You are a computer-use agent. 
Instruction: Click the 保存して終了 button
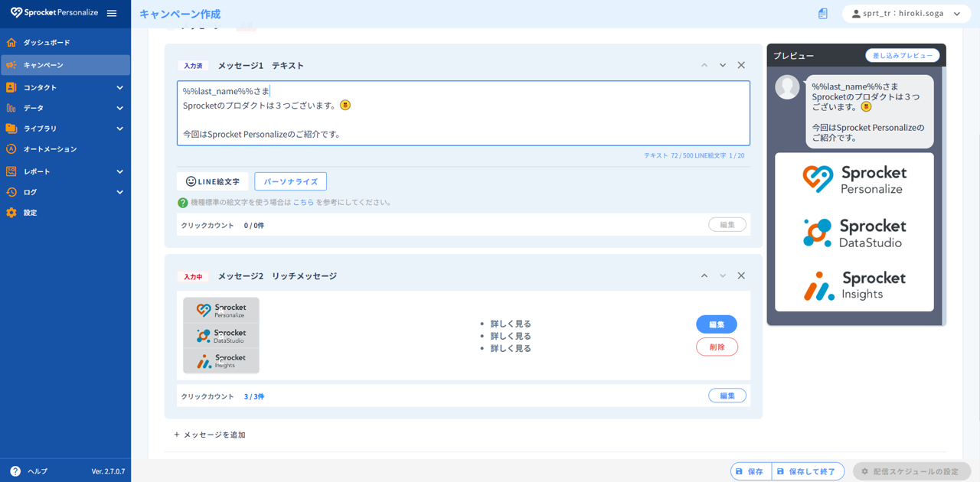808,471
